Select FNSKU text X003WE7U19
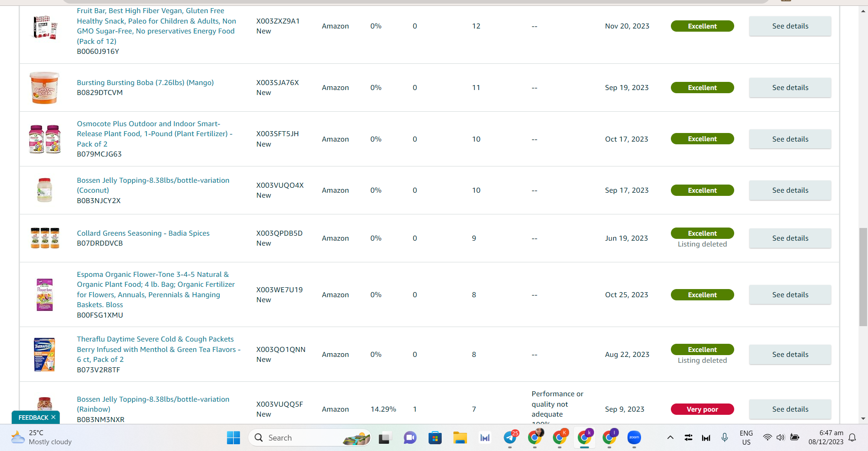The image size is (868, 451). pyautogui.click(x=279, y=290)
